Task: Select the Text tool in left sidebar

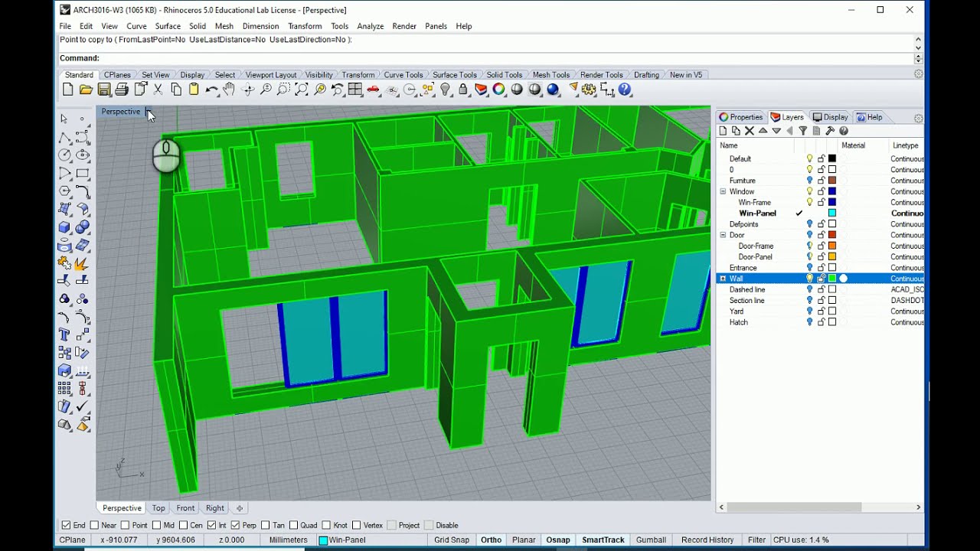Action: (x=65, y=334)
